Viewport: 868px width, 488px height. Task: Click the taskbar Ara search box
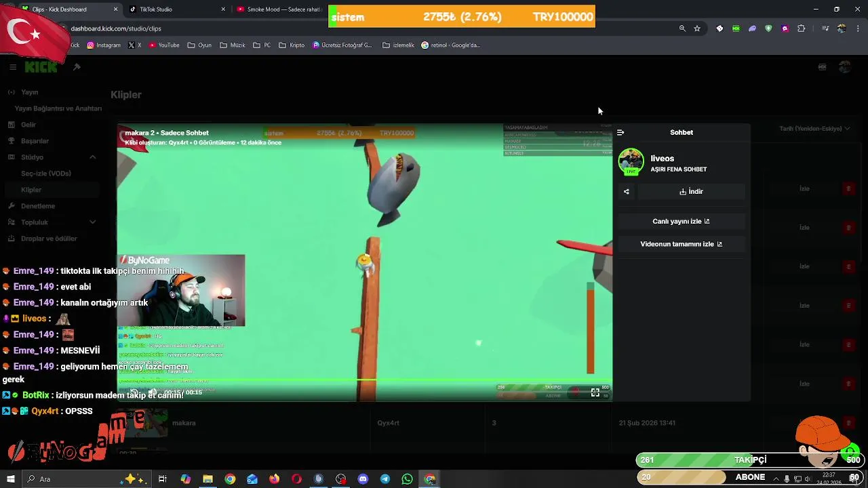point(88,479)
